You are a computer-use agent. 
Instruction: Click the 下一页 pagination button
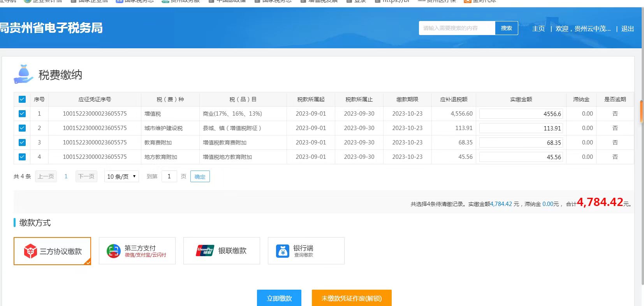pos(86,176)
